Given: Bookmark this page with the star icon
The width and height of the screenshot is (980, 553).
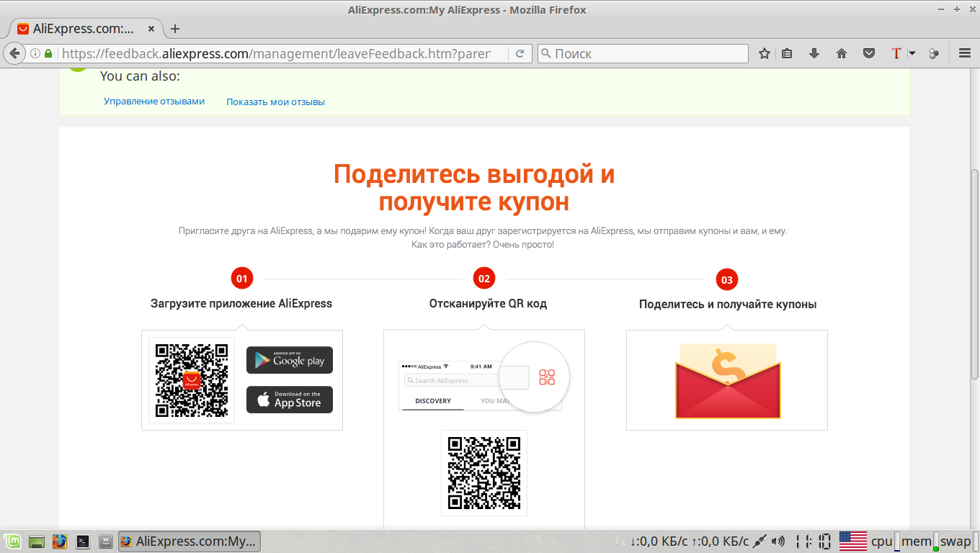Looking at the screenshot, I should (x=765, y=53).
